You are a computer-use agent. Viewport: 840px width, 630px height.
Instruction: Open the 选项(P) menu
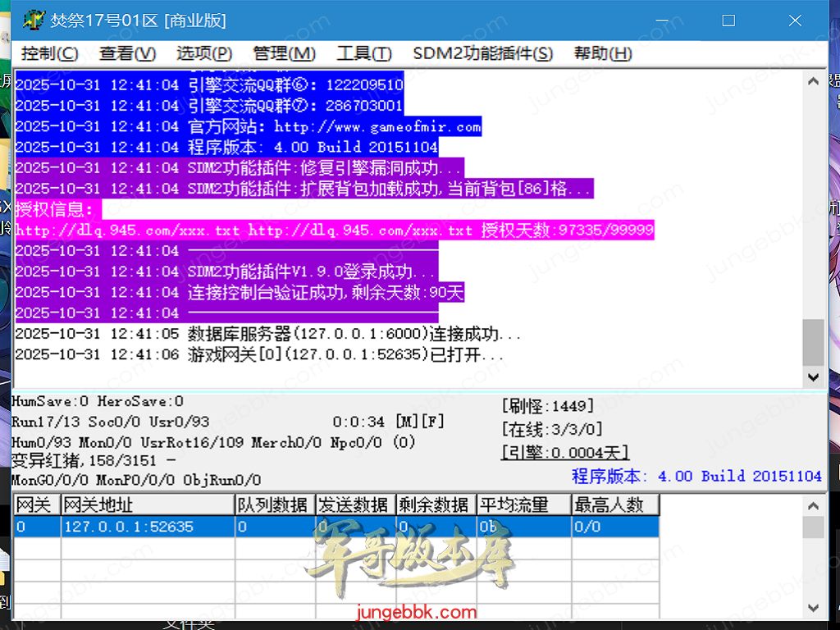tap(204, 53)
